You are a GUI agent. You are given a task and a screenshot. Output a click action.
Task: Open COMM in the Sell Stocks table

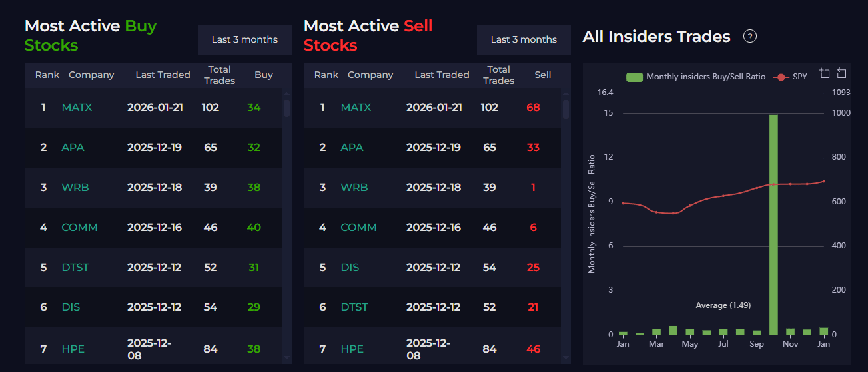(x=359, y=227)
